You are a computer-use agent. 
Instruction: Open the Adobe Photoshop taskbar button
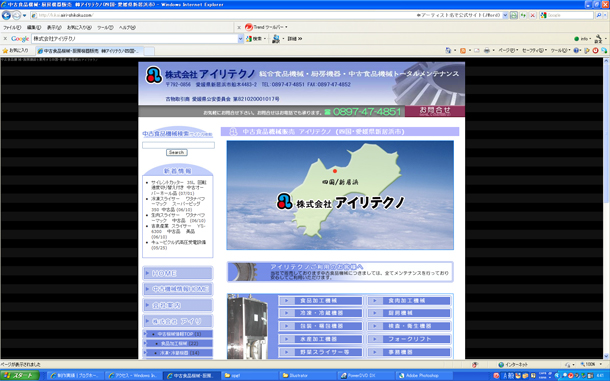(x=421, y=376)
